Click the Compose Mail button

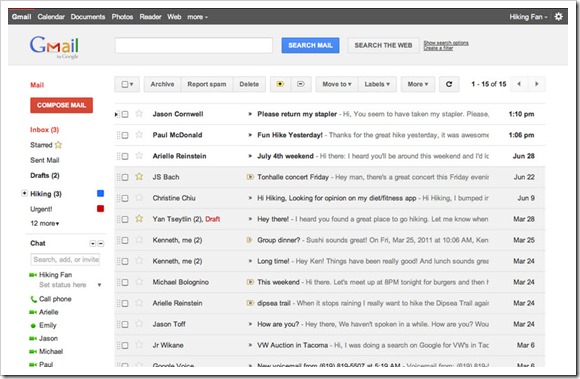point(61,105)
